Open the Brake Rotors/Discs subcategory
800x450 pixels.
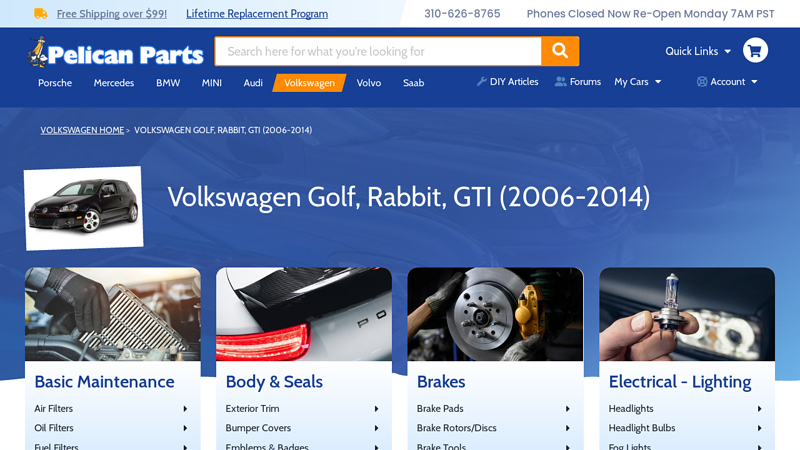tap(457, 428)
